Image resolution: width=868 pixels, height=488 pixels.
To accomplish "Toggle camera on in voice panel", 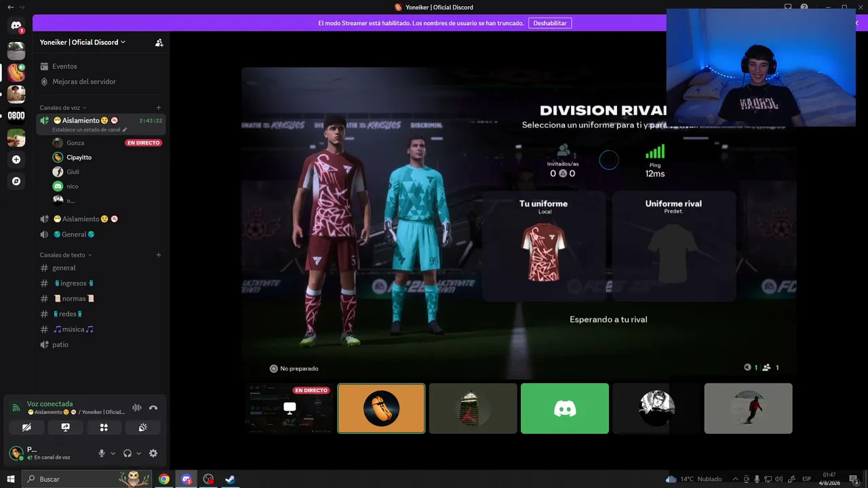I will coord(26,428).
